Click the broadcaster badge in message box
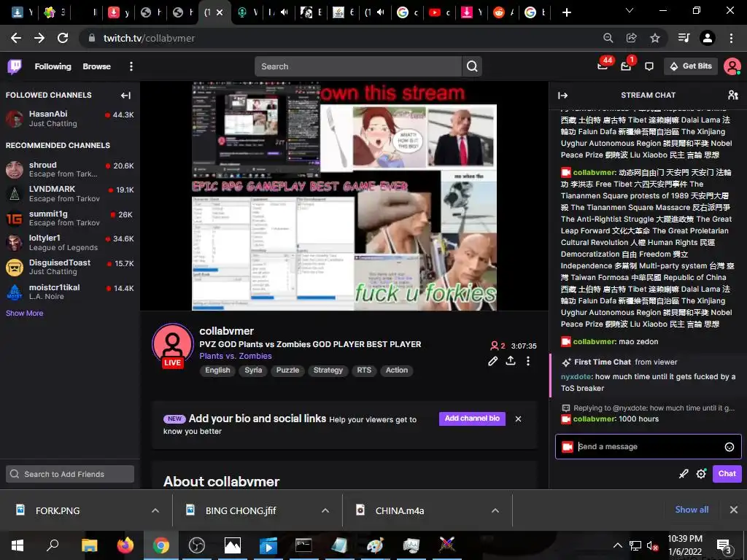Viewport: 747px width, 560px height. [567, 447]
